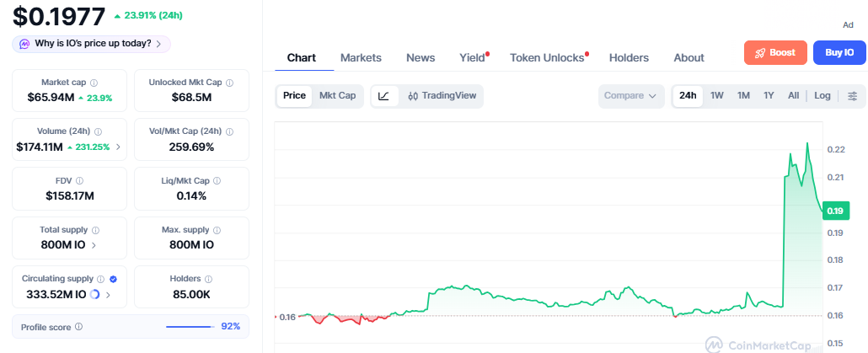Open the Token Unlocks tab
Screen dimensions: 868x353
pyautogui.click(x=548, y=57)
